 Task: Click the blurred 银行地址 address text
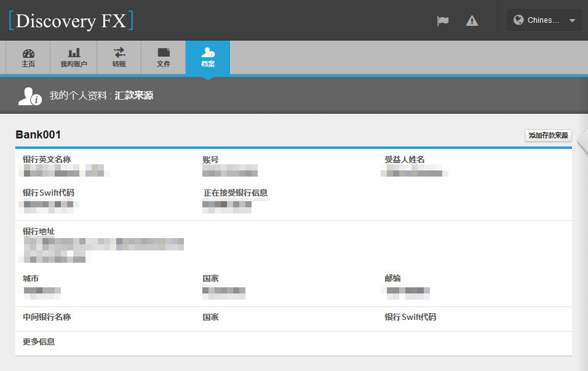click(x=101, y=249)
